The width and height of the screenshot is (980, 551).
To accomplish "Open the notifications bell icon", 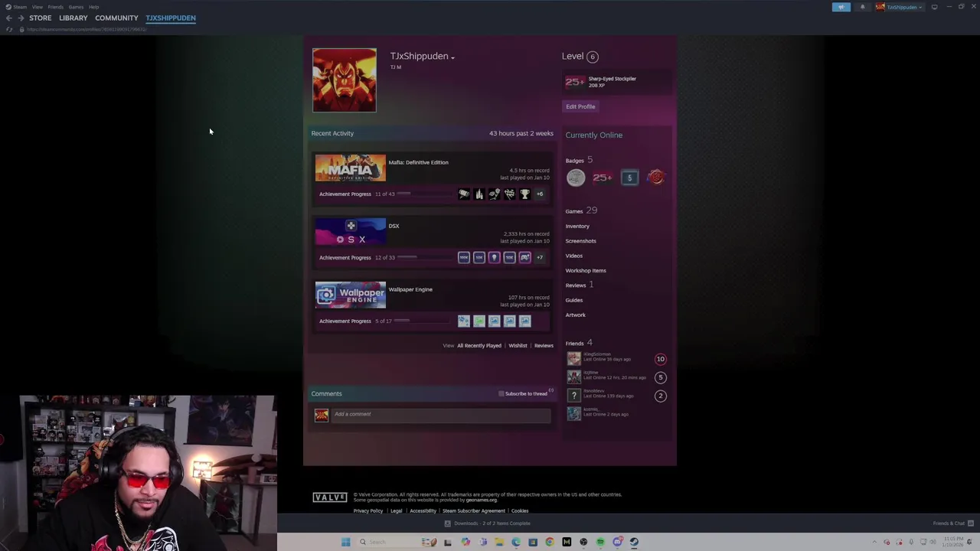I will [x=862, y=7].
